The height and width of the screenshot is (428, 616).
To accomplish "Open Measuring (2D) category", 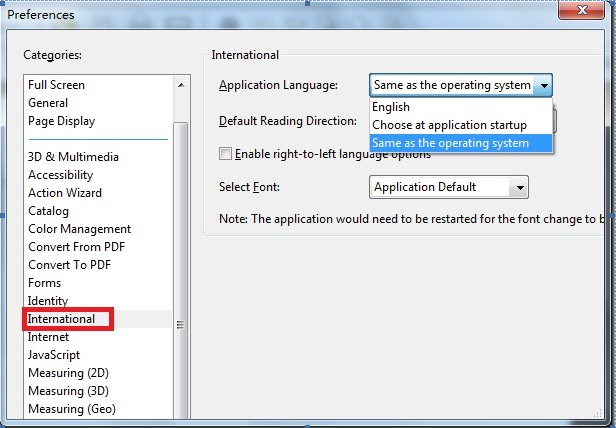I will (x=68, y=373).
